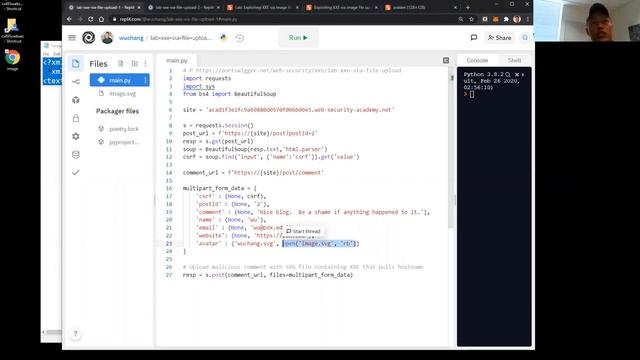Open the Settings gear sidebar icon
This screenshot has height=360, width=640.
[x=76, y=136]
